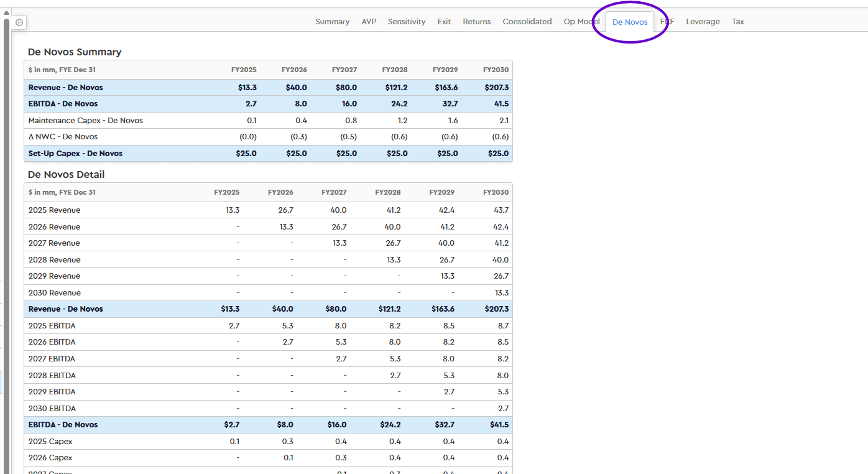Select the Δ NWC - De Novos label
This screenshot has width=868, height=474.
63,137
